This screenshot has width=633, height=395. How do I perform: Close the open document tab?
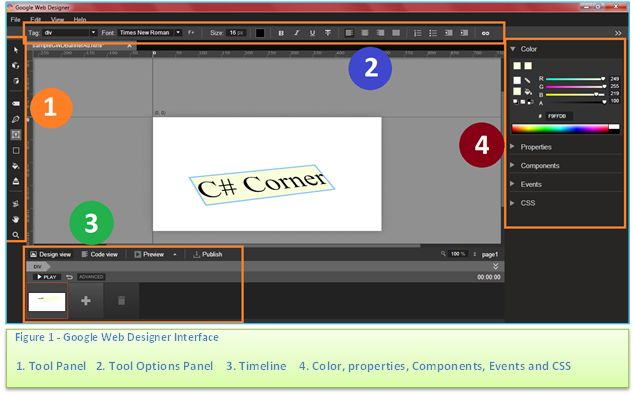point(130,46)
